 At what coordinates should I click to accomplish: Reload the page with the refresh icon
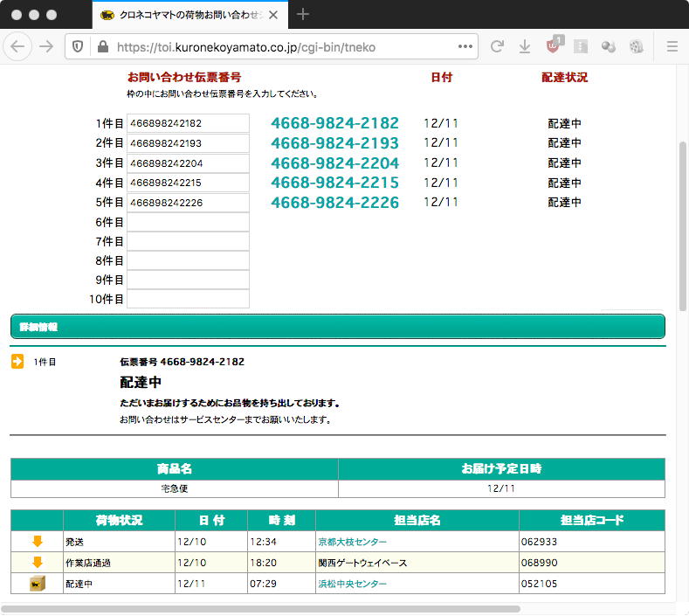pyautogui.click(x=497, y=46)
